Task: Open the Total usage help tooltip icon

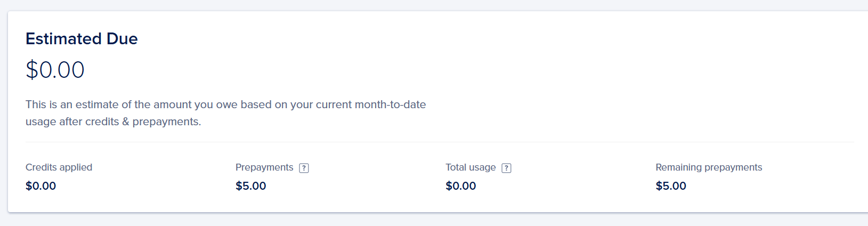Action: (x=507, y=168)
